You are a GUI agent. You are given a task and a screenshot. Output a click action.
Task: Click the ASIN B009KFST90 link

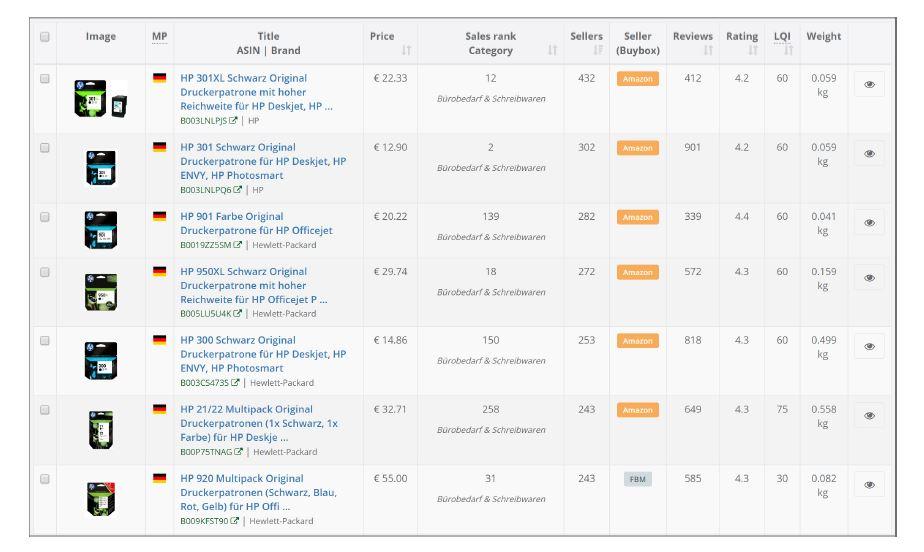point(204,521)
